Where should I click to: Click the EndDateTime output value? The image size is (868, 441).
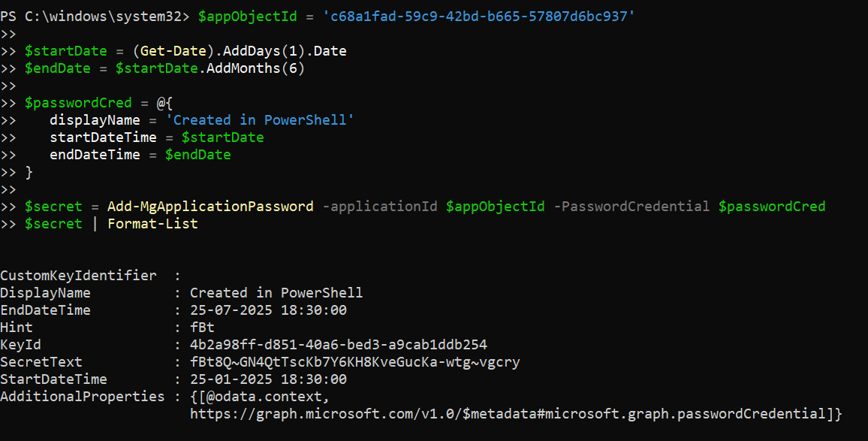point(268,310)
